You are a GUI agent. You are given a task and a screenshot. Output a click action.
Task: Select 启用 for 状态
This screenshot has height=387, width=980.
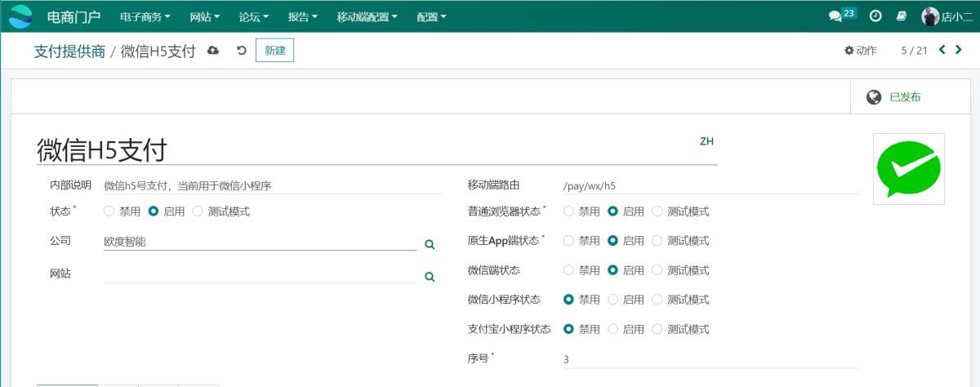[x=153, y=211]
